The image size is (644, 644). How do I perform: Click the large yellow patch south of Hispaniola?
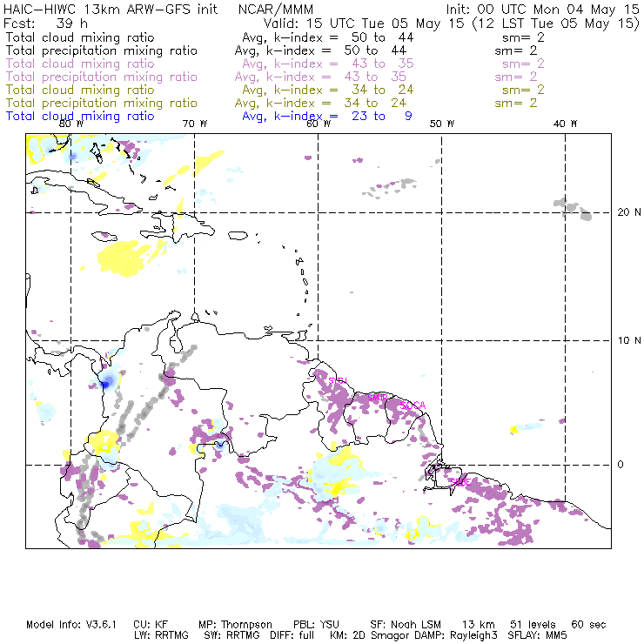click(123, 258)
